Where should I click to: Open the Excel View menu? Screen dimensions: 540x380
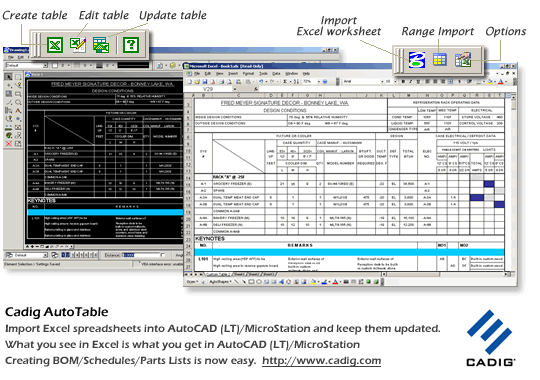point(219,74)
